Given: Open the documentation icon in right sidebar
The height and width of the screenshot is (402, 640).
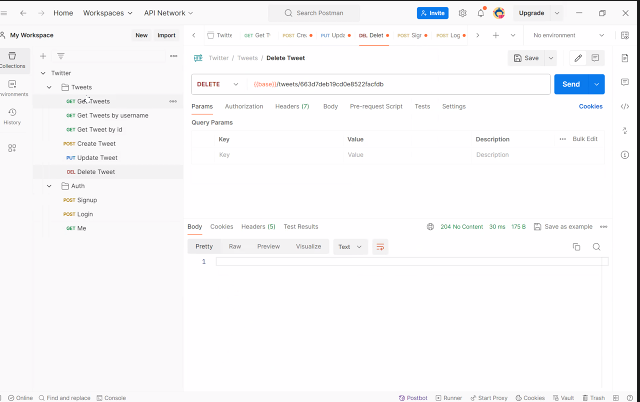Looking at the screenshot, I should pos(625,58).
